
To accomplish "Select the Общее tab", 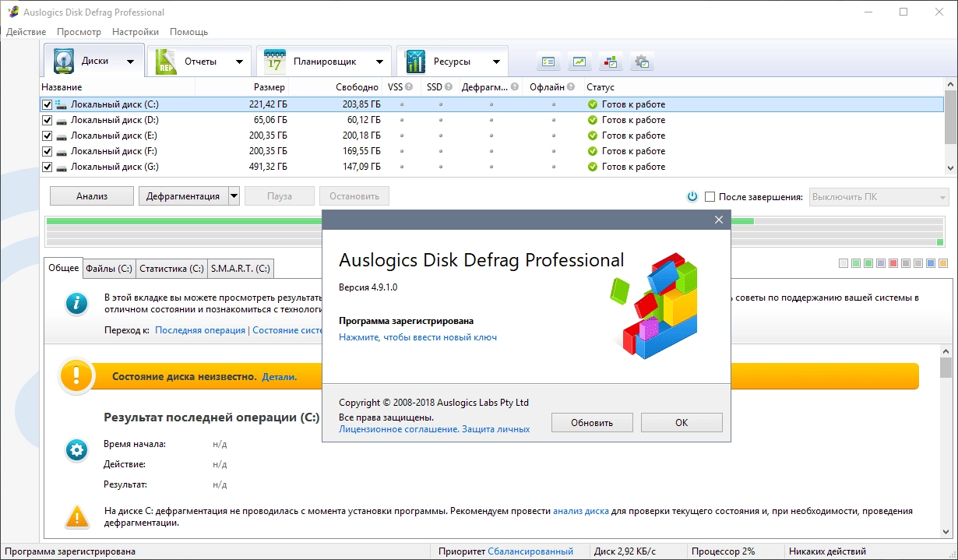I will (x=64, y=267).
